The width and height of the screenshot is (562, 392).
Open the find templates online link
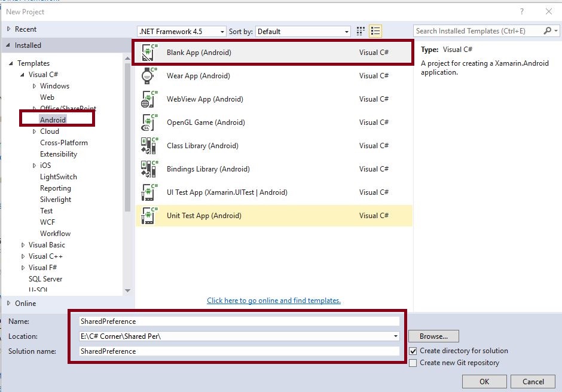click(x=274, y=300)
